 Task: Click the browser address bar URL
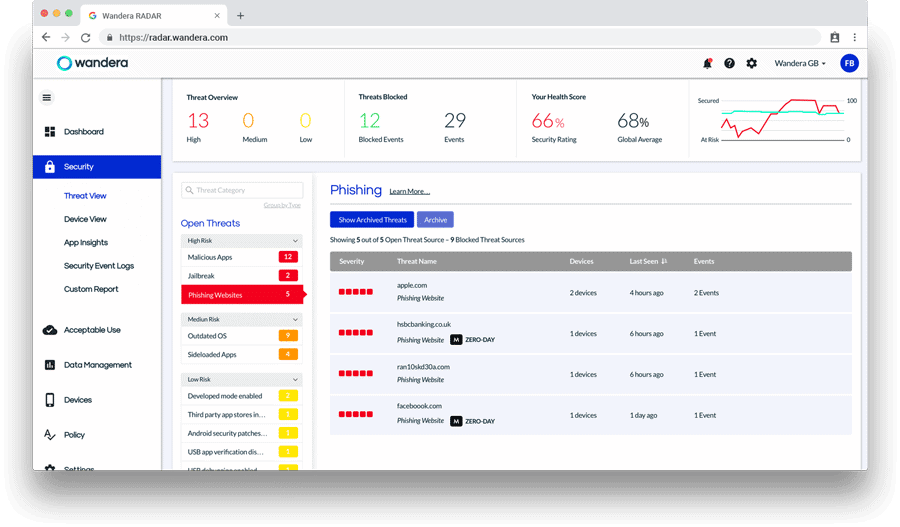[173, 37]
